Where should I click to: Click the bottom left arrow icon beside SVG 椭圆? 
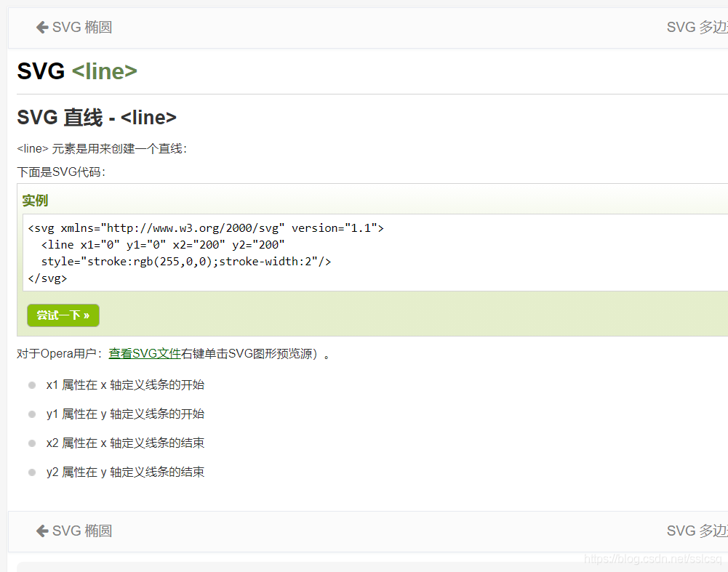[x=42, y=531]
